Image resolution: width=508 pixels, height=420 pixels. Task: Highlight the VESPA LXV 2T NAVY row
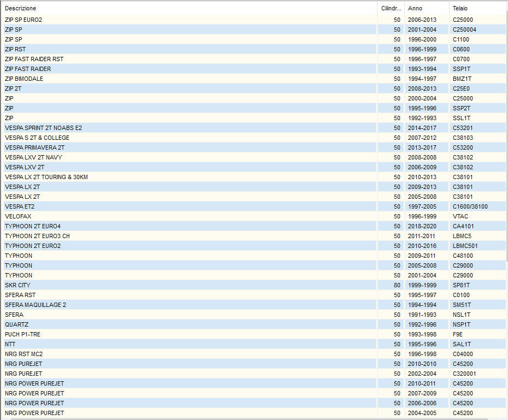33,157
